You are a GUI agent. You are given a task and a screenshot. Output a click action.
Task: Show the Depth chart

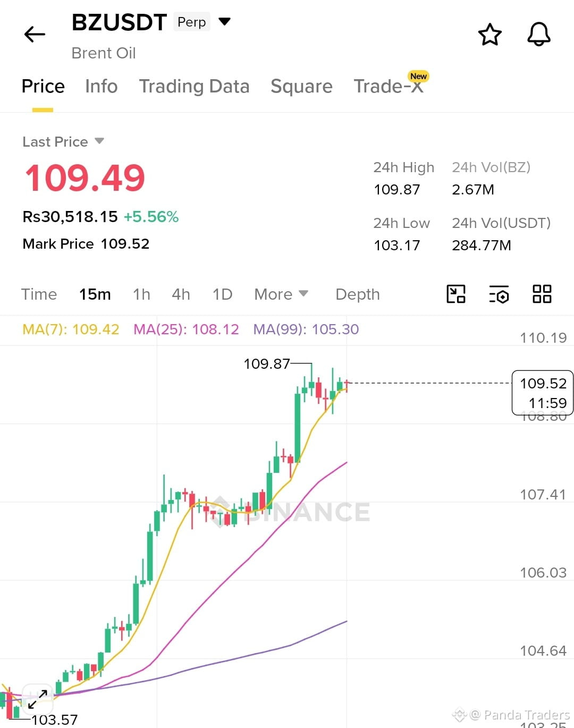click(358, 294)
